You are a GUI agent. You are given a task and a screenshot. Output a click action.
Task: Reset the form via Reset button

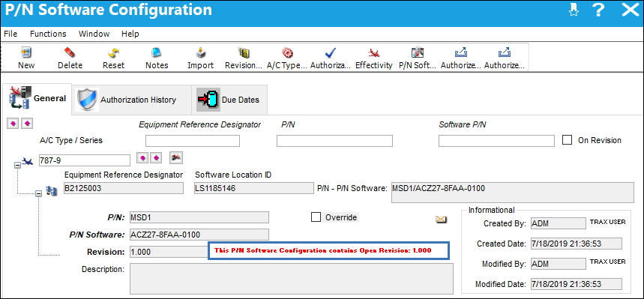pos(113,58)
